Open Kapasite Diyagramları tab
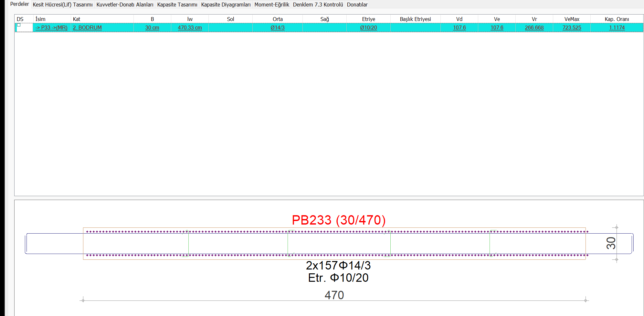 tap(226, 5)
